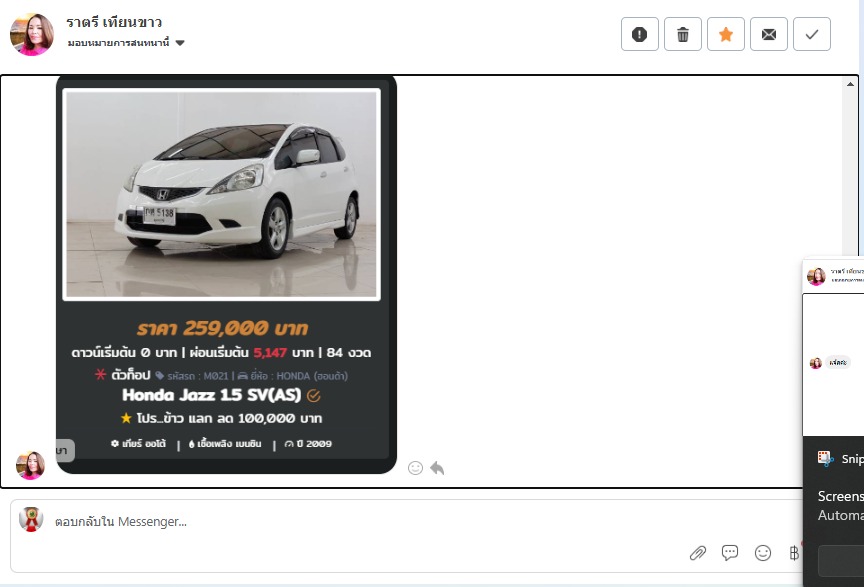
Task: Attach a file using the paperclip icon
Action: click(698, 553)
